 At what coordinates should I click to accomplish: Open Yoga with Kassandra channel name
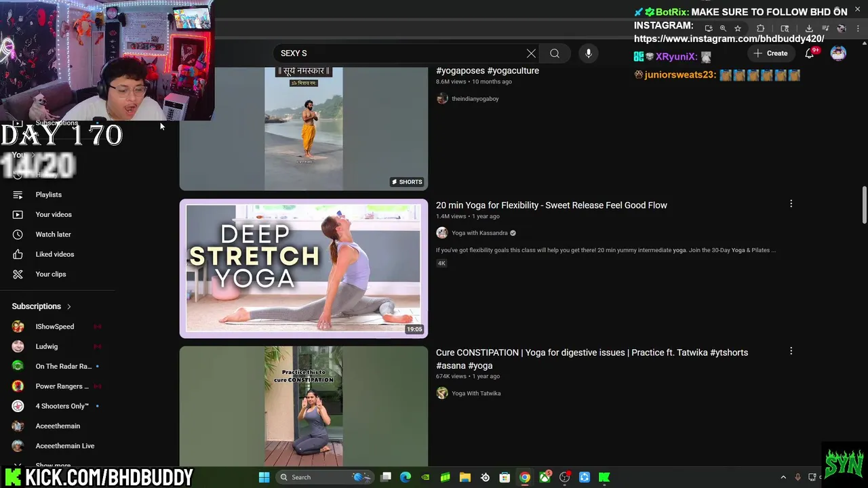point(479,233)
